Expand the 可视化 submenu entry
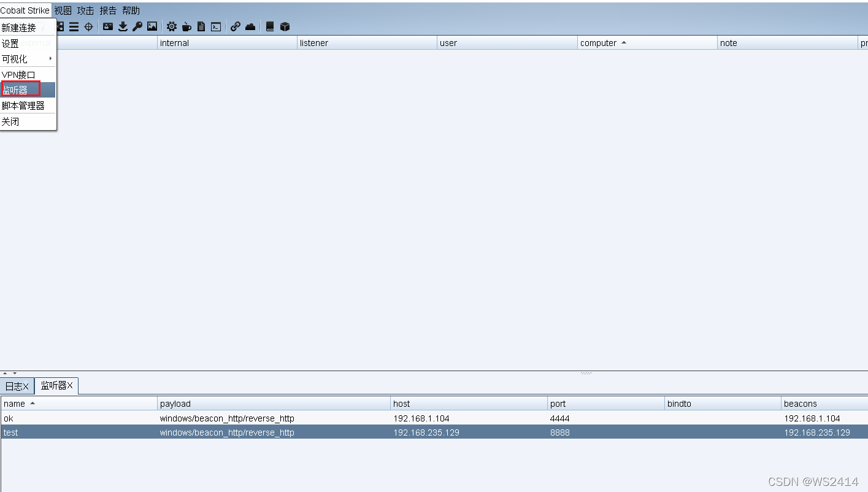Viewport: 868px width, 492px height. (28, 59)
